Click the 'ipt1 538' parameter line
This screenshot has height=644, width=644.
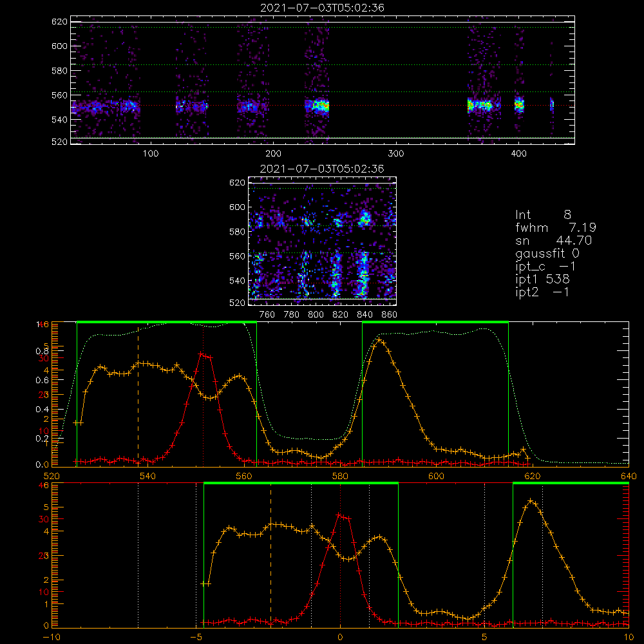(x=542, y=279)
